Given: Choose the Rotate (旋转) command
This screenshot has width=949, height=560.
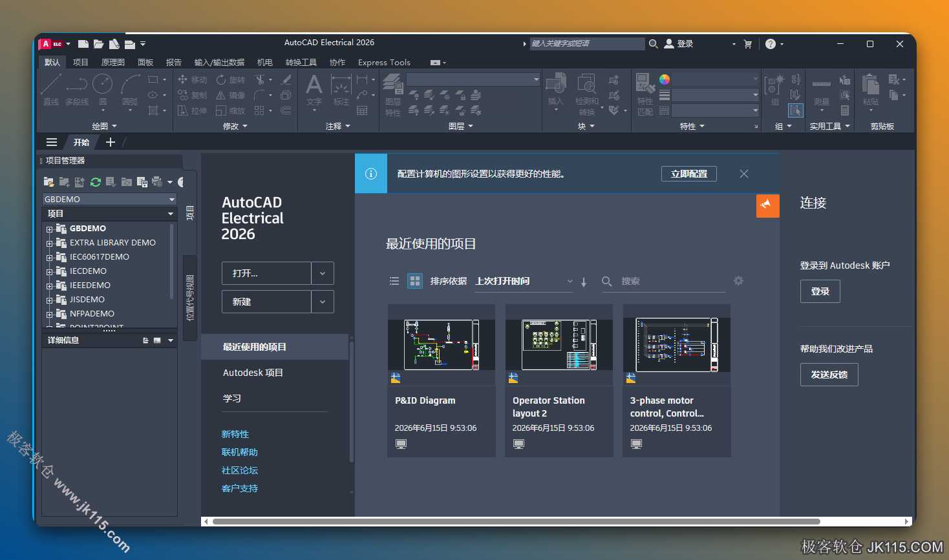Looking at the screenshot, I should [x=231, y=79].
